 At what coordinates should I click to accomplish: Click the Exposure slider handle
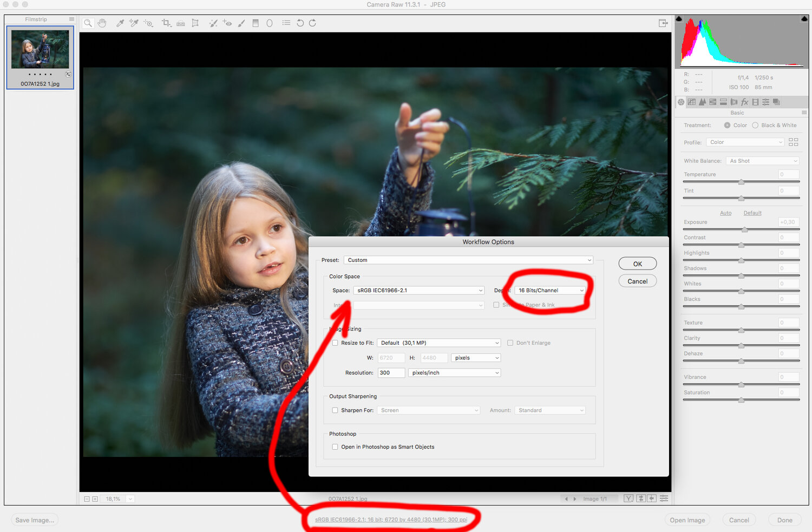(x=745, y=229)
